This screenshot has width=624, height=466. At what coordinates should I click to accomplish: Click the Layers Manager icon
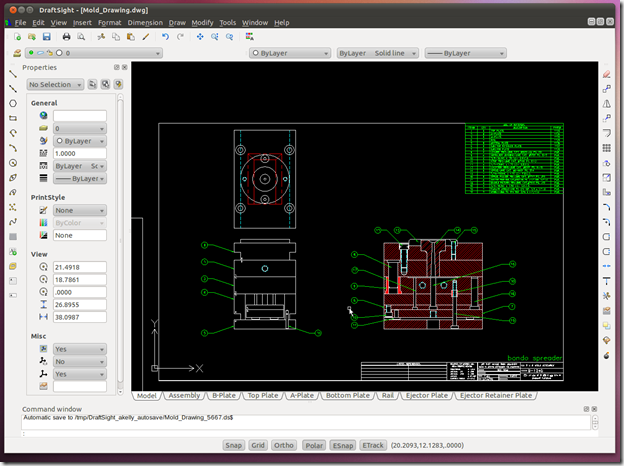point(17,53)
